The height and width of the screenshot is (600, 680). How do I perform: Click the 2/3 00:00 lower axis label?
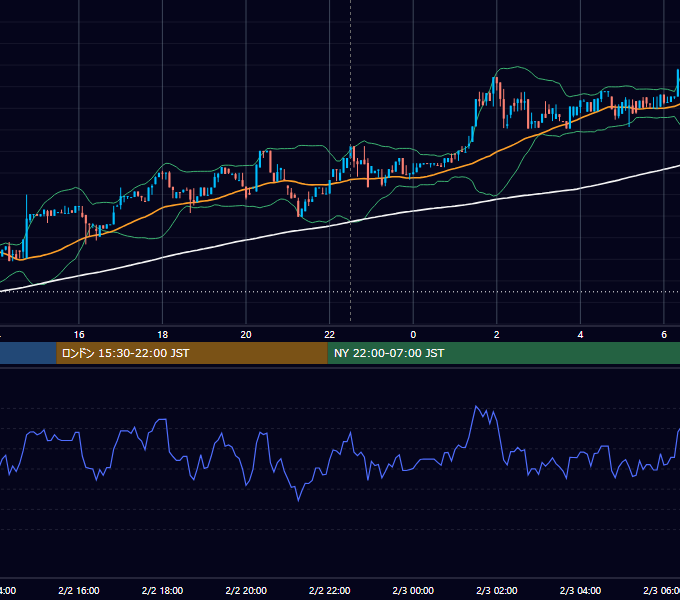(x=413, y=590)
